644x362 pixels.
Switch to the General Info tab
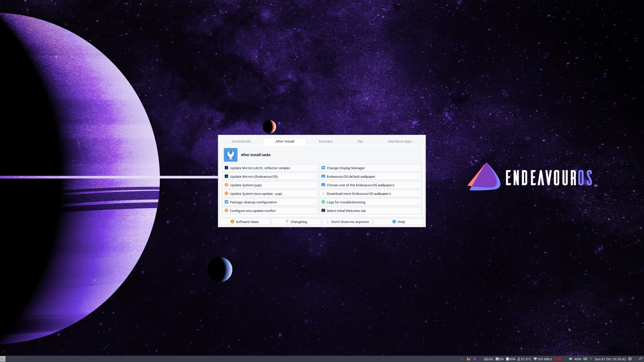pos(241,141)
